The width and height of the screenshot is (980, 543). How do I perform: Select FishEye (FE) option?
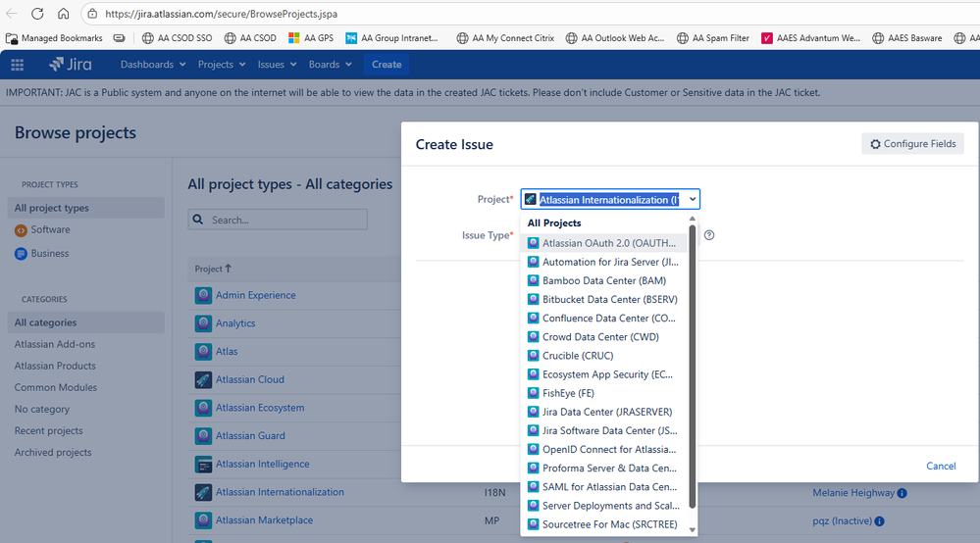click(603, 393)
